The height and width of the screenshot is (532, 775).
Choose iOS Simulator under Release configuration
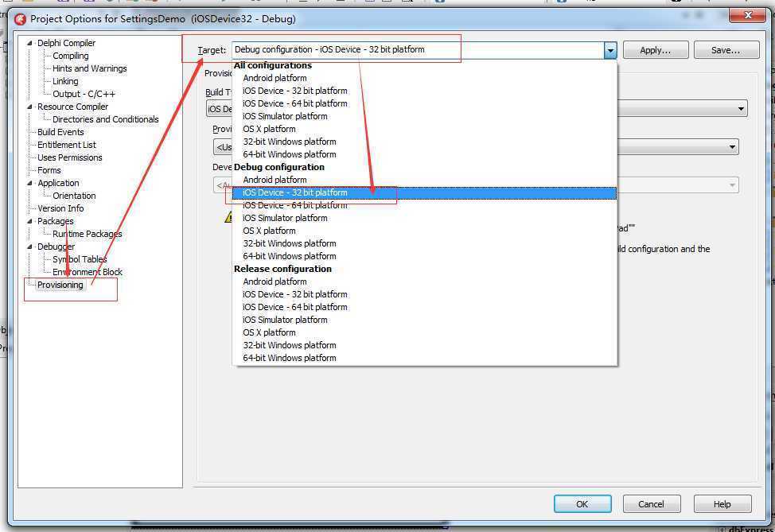click(425, 320)
